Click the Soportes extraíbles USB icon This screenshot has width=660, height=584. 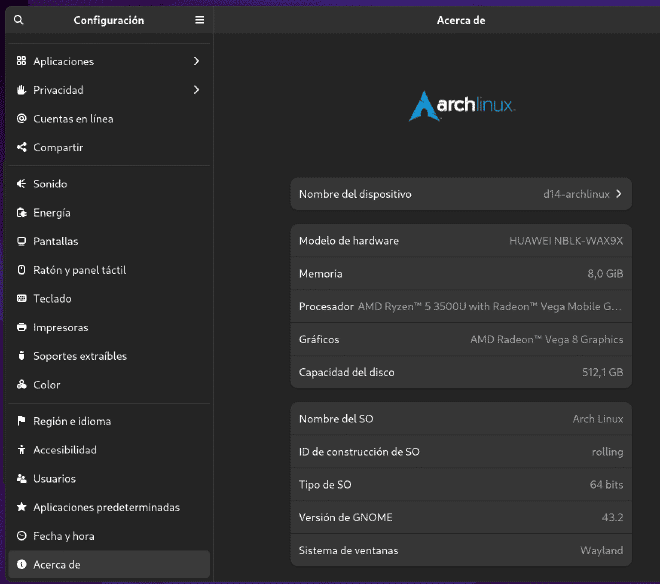click(21, 356)
